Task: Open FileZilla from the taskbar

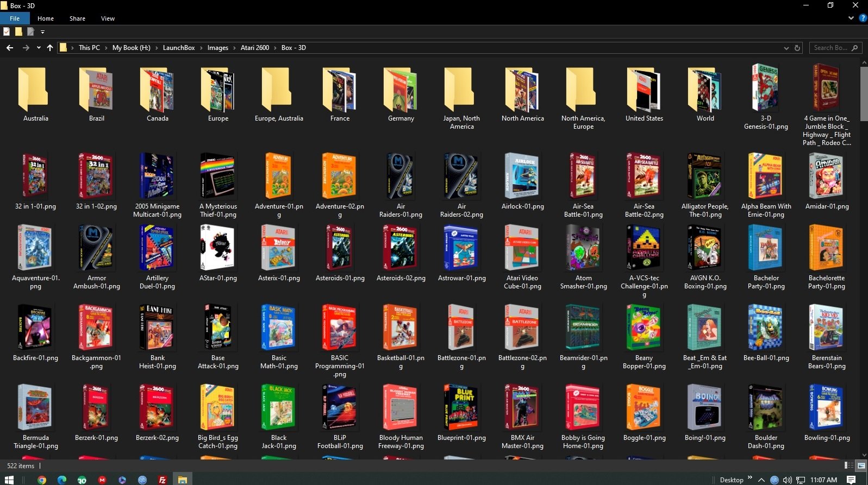Action: coord(162,480)
